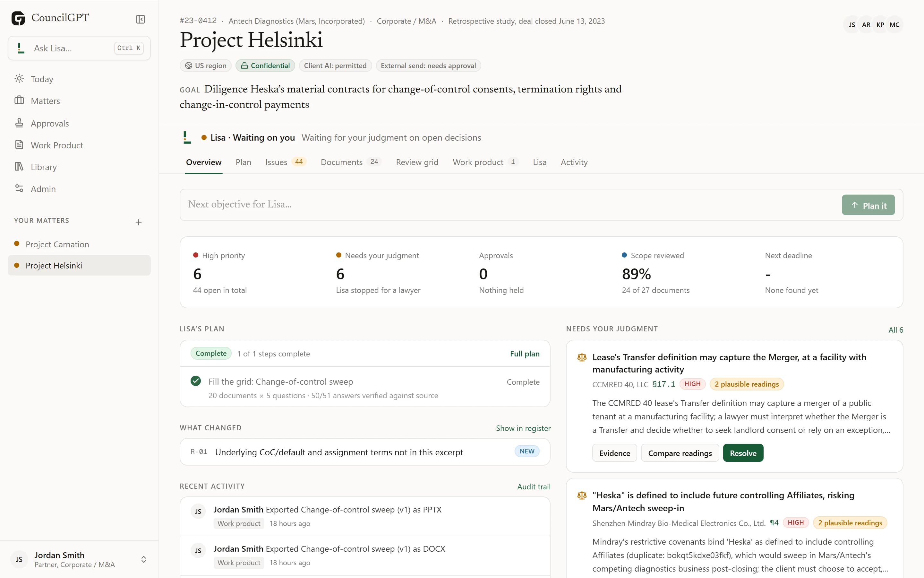Click the globe icon in US region tag
The height and width of the screenshot is (578, 924).
189,66
